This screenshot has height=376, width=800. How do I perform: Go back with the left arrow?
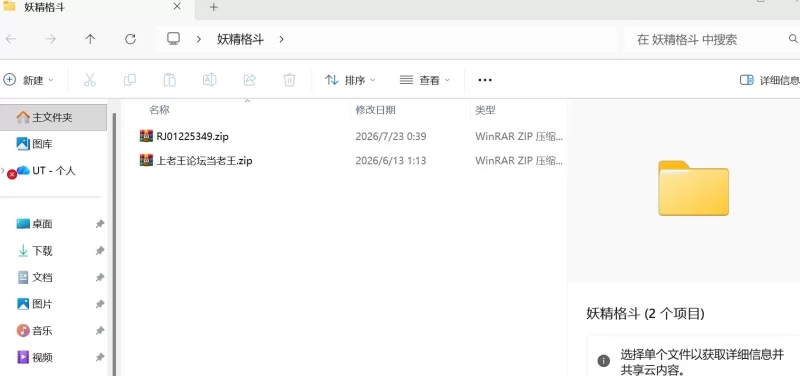click(11, 39)
